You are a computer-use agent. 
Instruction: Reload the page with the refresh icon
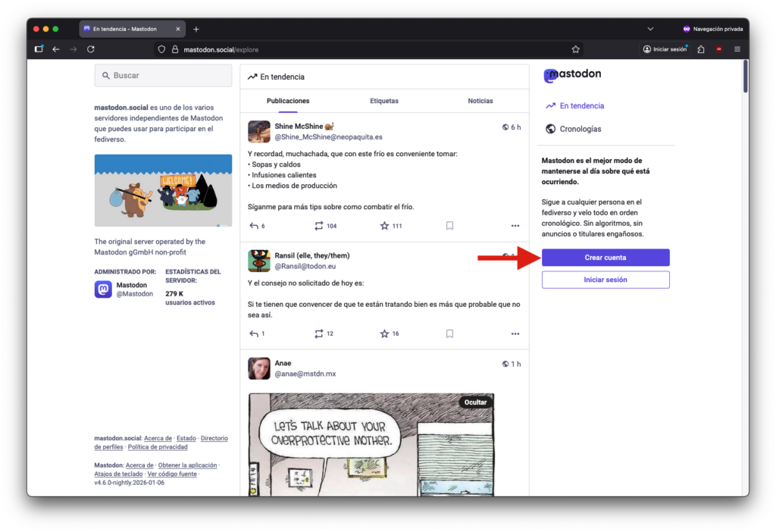[x=91, y=49]
